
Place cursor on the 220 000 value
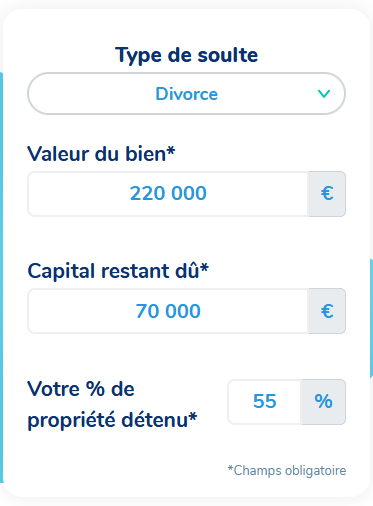click(168, 193)
